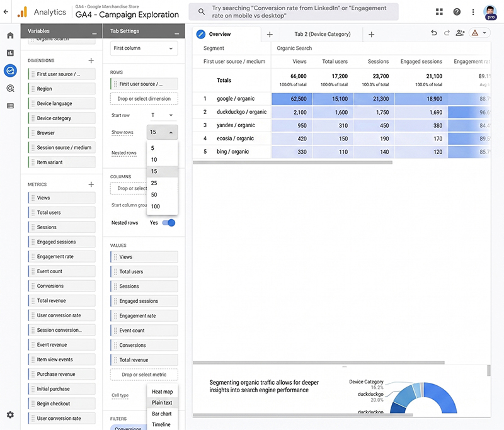Select Bar chart cell type option
This screenshot has height=430, width=504.
162,414
